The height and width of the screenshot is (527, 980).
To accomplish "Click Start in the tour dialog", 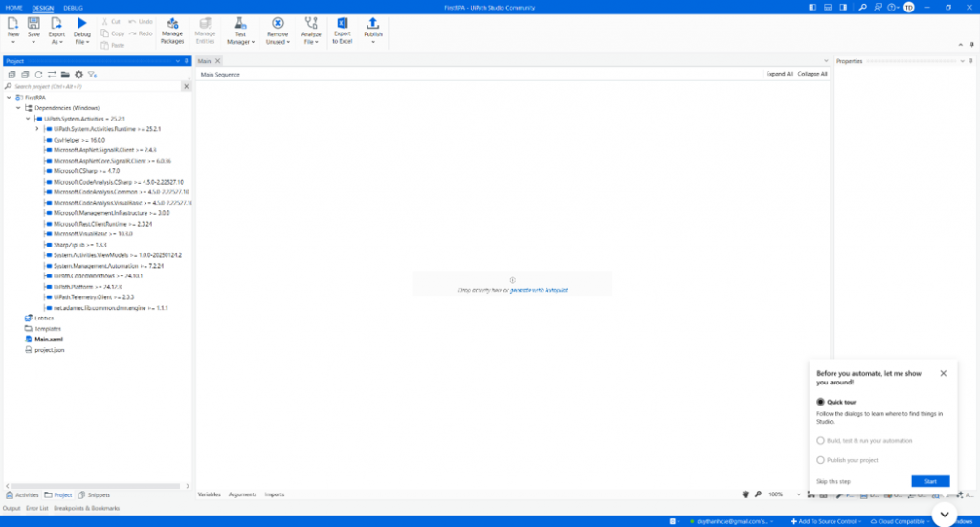I will pos(930,481).
